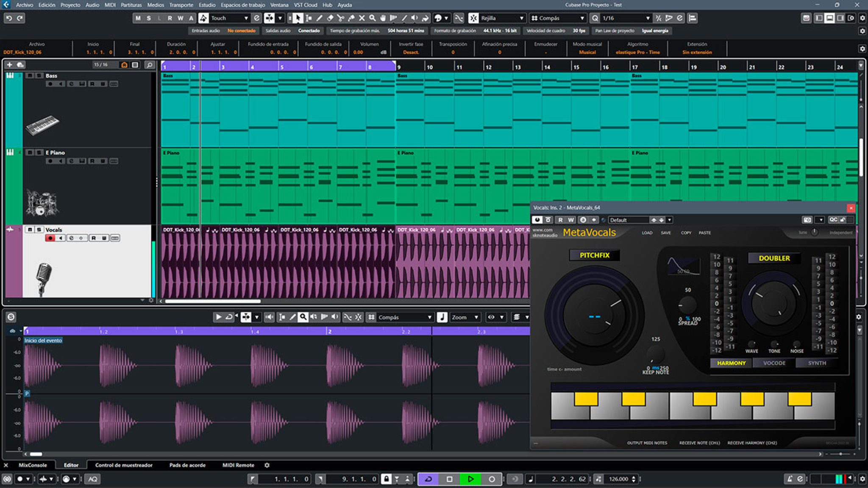Click the AQ auto-quantize button

[x=93, y=479]
